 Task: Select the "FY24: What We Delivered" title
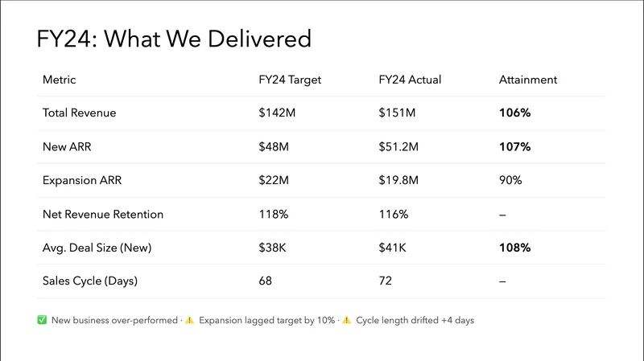pyautogui.click(x=174, y=39)
